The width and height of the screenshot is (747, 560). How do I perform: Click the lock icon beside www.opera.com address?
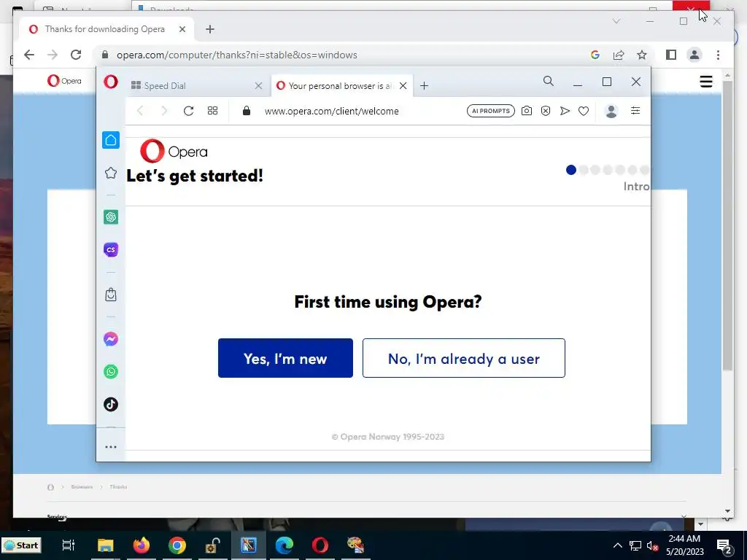[247, 111]
